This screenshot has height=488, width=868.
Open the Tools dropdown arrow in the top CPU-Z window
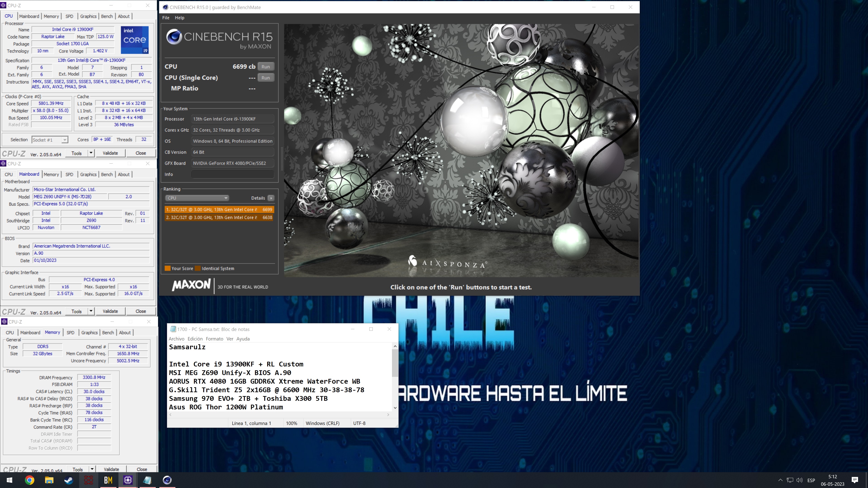pyautogui.click(x=91, y=153)
